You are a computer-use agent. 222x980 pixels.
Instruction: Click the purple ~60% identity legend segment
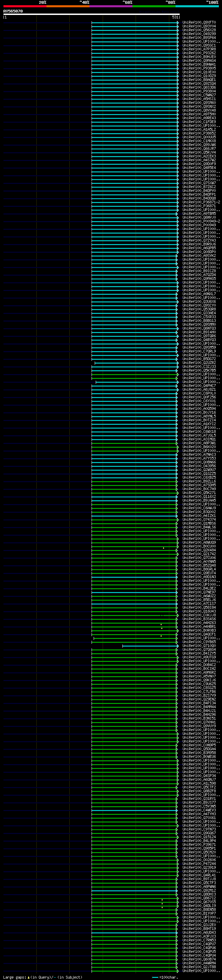[111, 6]
